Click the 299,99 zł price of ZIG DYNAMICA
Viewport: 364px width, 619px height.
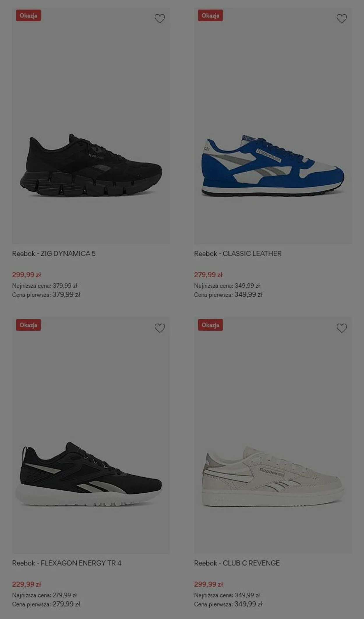[x=26, y=275]
